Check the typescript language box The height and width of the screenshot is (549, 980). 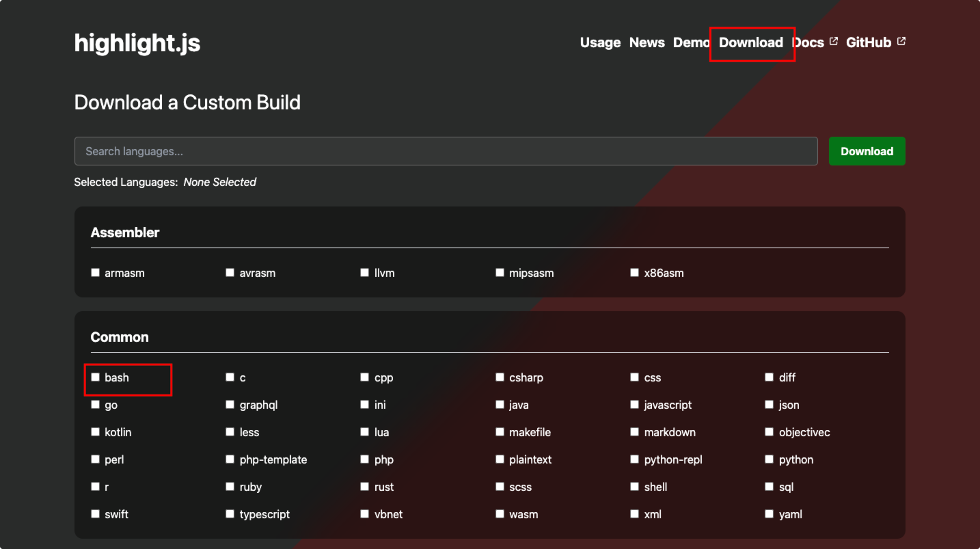click(230, 514)
